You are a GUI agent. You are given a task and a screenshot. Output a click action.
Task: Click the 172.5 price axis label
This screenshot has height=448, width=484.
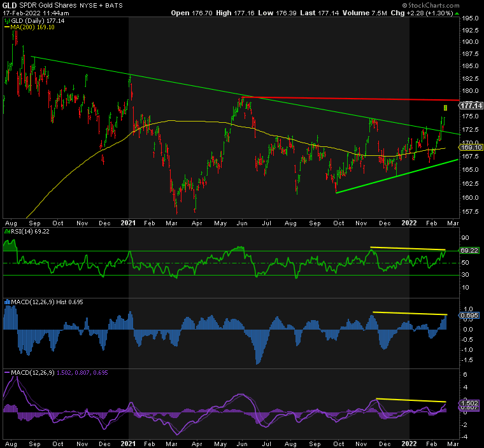471,129
